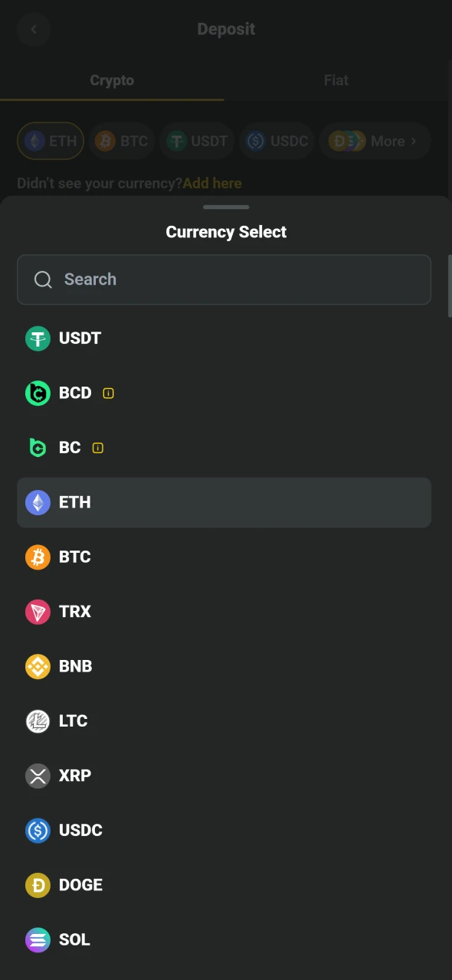Image resolution: width=452 pixels, height=980 pixels.
Task: Switch to the Fiat tab
Action: 336,80
